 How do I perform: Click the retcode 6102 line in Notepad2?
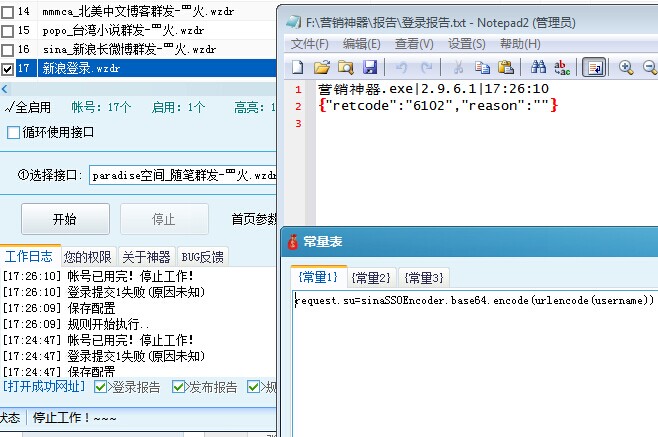click(x=438, y=105)
